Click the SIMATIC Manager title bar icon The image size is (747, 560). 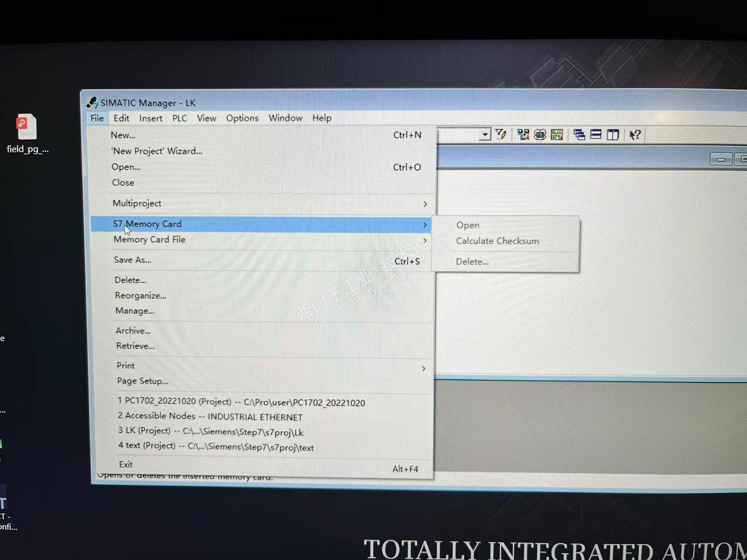tap(92, 103)
